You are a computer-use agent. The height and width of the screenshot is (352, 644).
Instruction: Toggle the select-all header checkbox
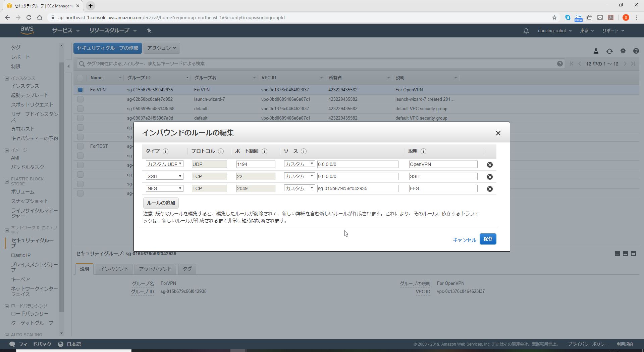[80, 78]
